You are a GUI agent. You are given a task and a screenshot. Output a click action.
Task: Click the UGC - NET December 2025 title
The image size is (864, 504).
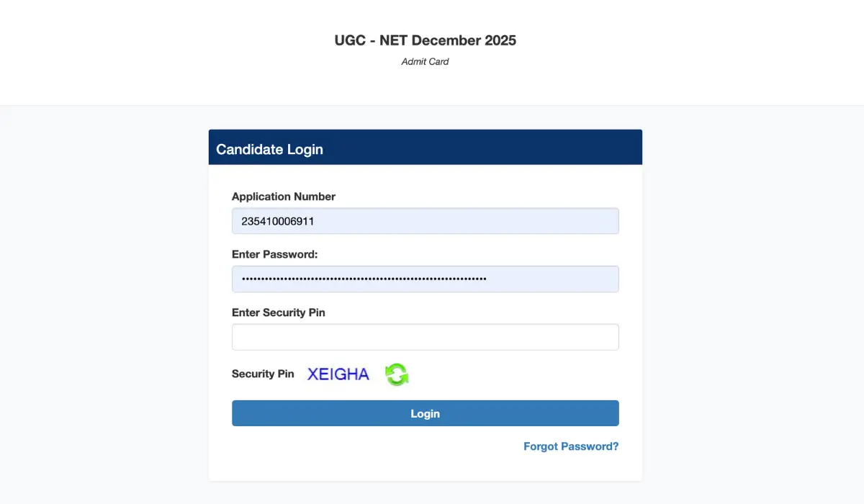tap(425, 40)
